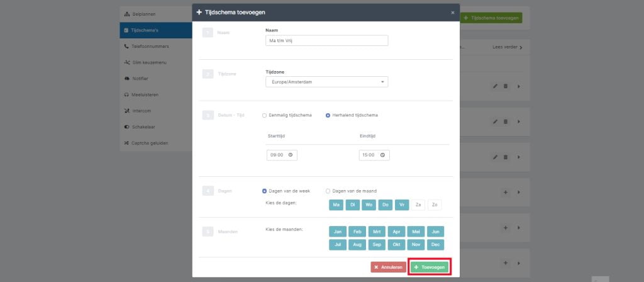Click the green Tijdschema toevoegen button behind the dialog
Image resolution: width=644 pixels, height=282 pixels.
click(x=491, y=18)
